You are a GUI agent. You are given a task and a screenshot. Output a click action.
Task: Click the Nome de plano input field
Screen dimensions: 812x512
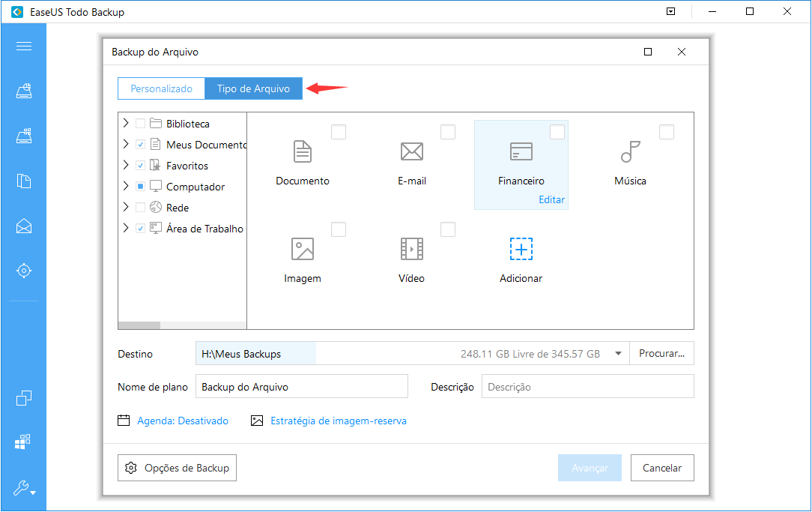302,387
